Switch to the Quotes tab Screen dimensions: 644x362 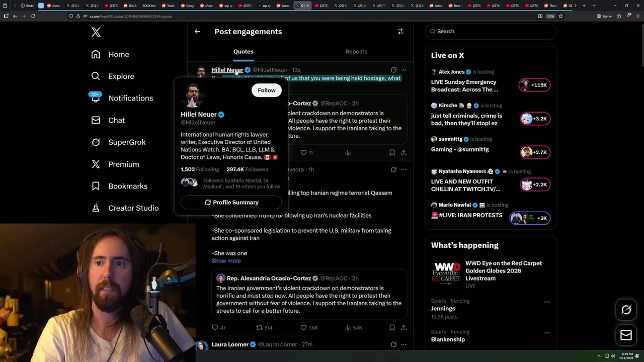[x=244, y=52]
